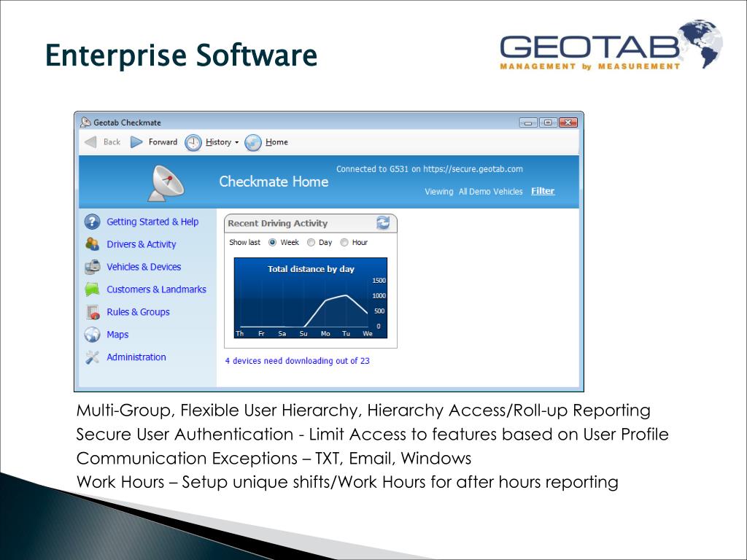Maximize the Geotab Checkmate window
This screenshot has width=747, height=560.
click(548, 122)
